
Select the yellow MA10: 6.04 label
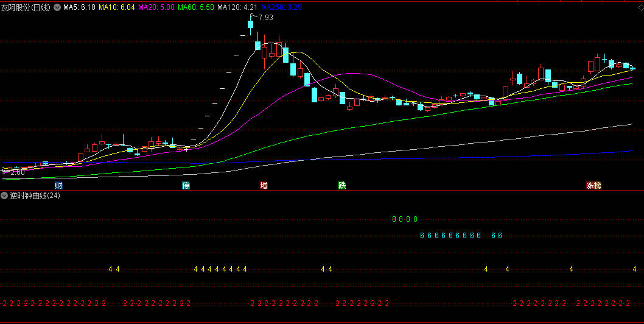117,7
